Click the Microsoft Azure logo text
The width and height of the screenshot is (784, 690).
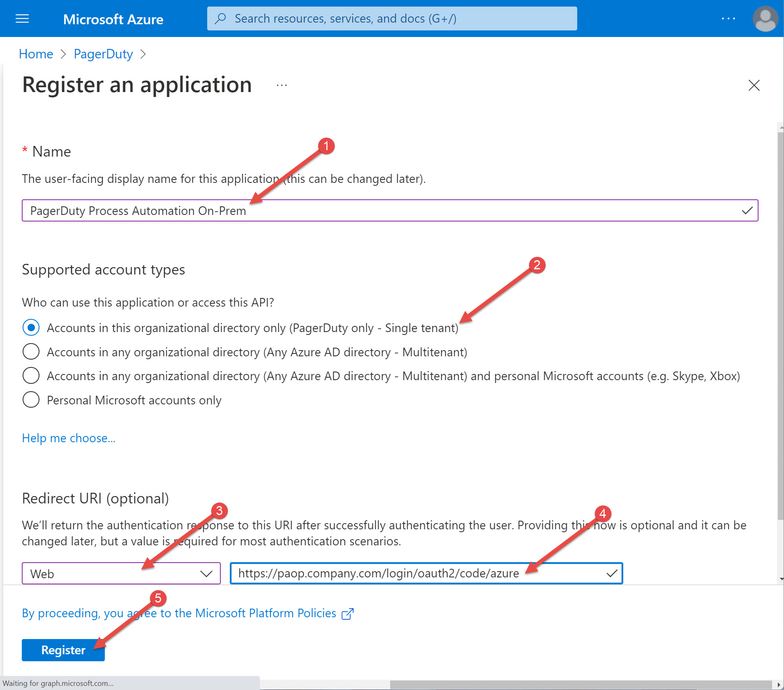113,19
